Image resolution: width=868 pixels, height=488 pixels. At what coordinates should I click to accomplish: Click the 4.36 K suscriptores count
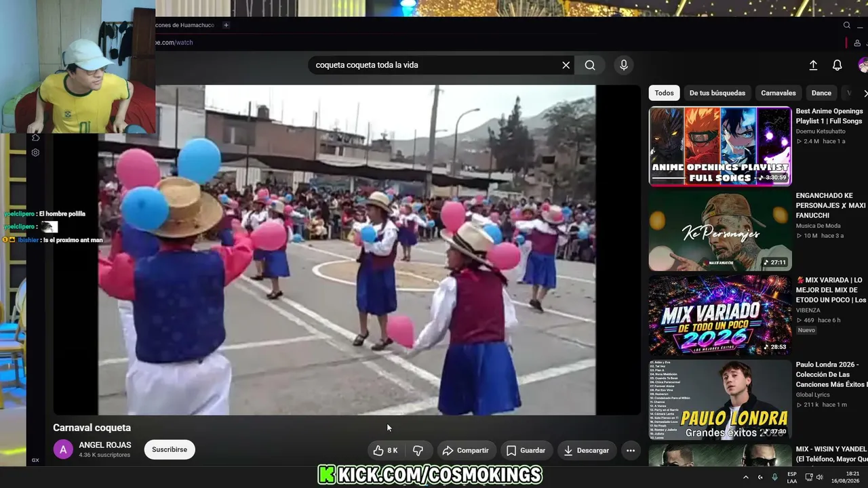[104, 455]
